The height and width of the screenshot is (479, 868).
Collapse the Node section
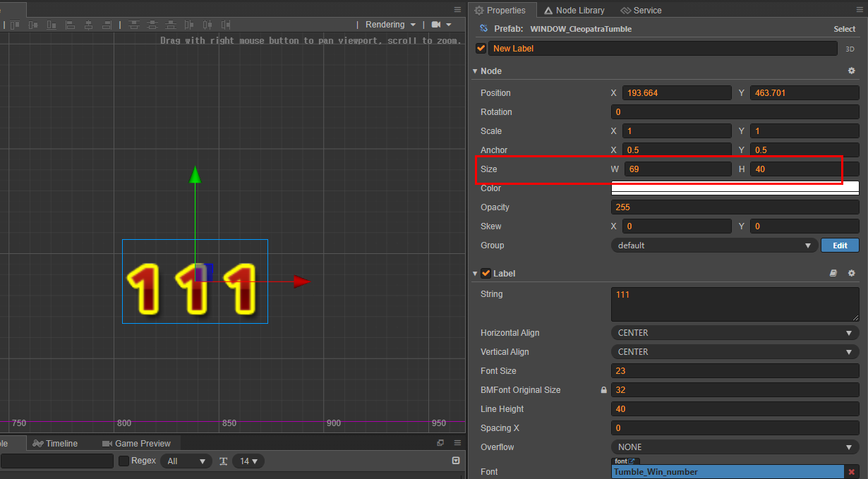click(x=475, y=71)
